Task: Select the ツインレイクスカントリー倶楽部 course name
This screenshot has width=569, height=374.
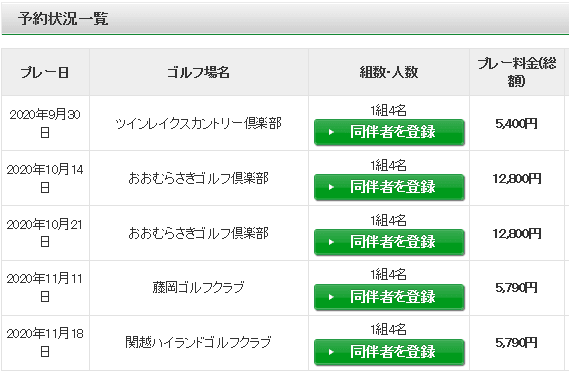Action: pyautogui.click(x=198, y=123)
